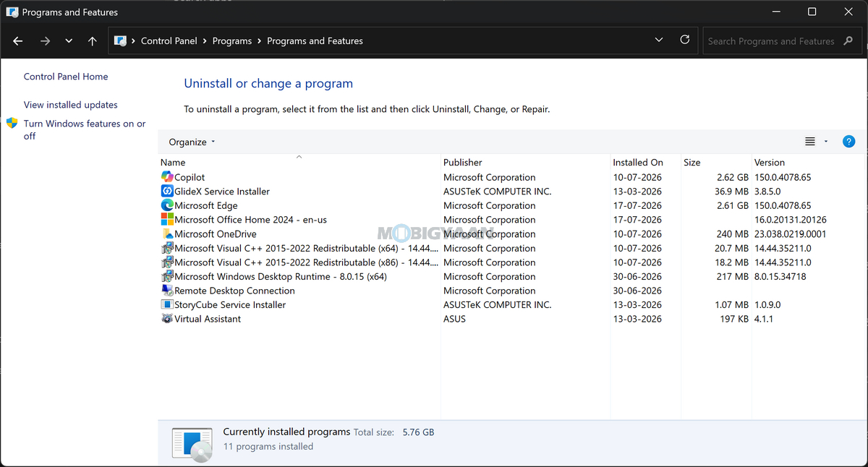Viewport: 868px width, 467px height.
Task: Click the 197 KB size value
Action: 733,319
